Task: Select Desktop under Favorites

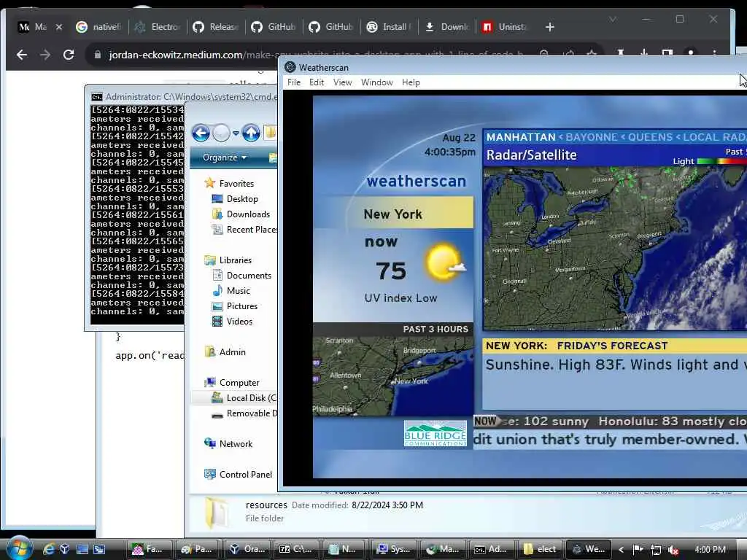Action: click(x=234, y=198)
